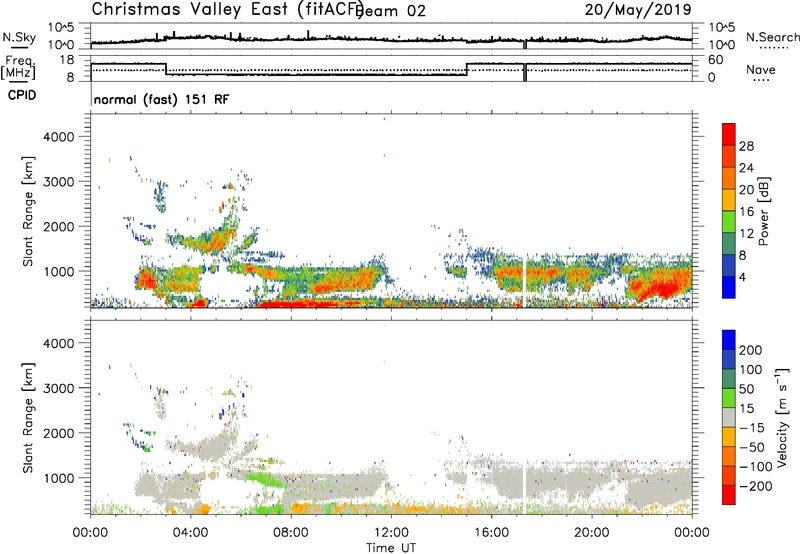Click the "200" velocity scale value

751,350
